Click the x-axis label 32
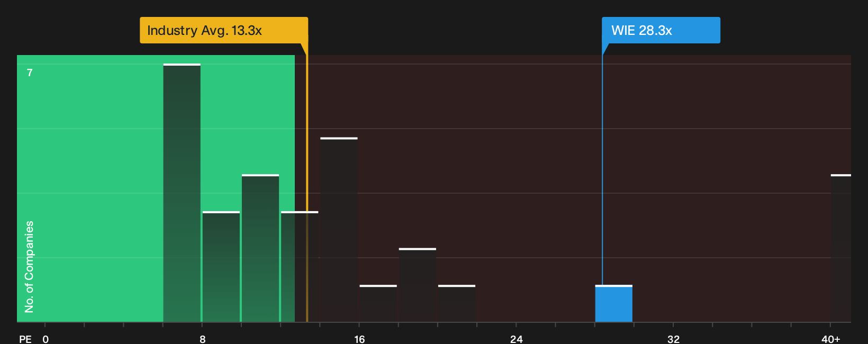 coord(673,339)
